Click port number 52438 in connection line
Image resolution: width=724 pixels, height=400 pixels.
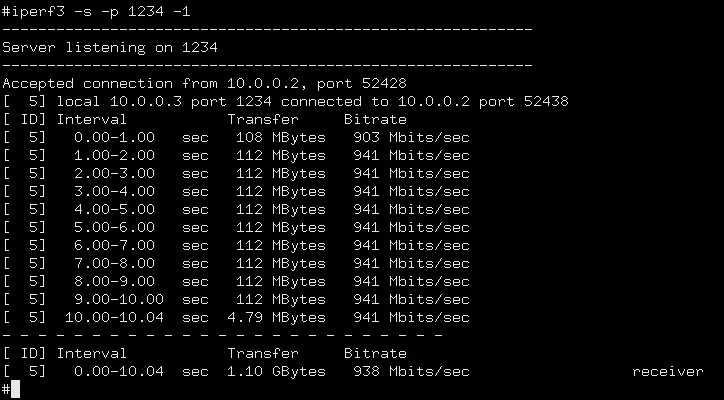click(546, 101)
